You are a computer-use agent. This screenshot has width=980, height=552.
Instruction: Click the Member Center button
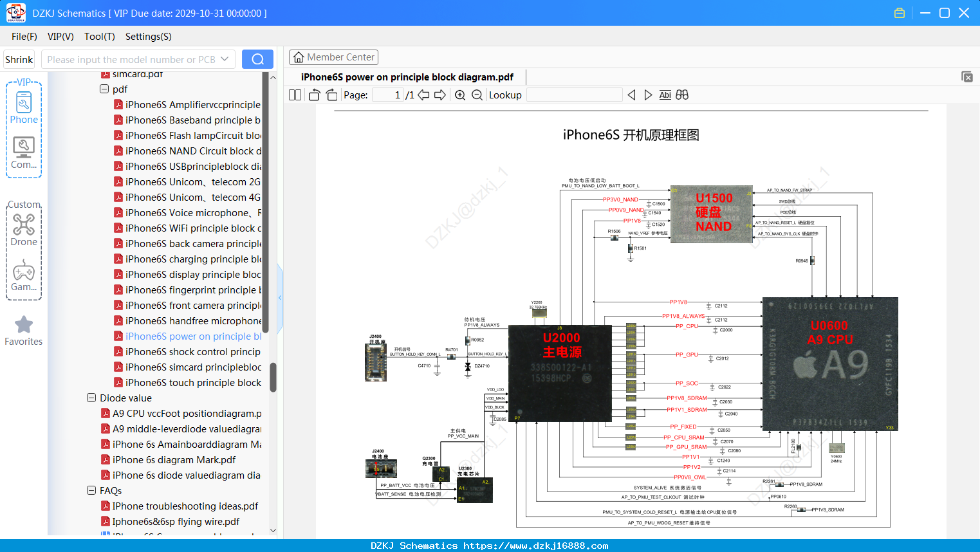(x=333, y=57)
